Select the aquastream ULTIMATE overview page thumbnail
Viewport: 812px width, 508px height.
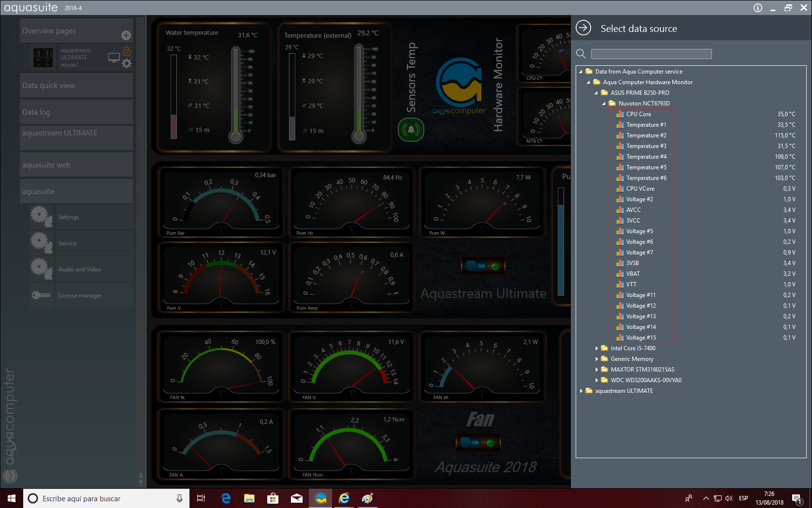point(43,58)
